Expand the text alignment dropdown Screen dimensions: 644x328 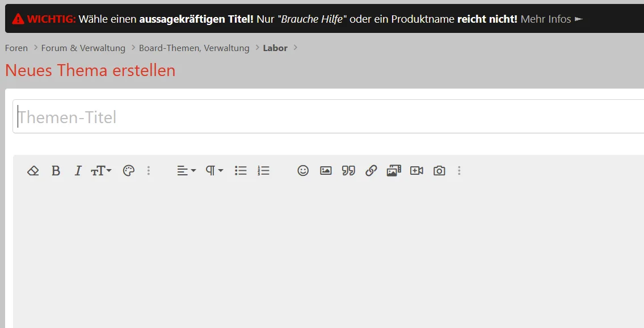[x=187, y=171]
